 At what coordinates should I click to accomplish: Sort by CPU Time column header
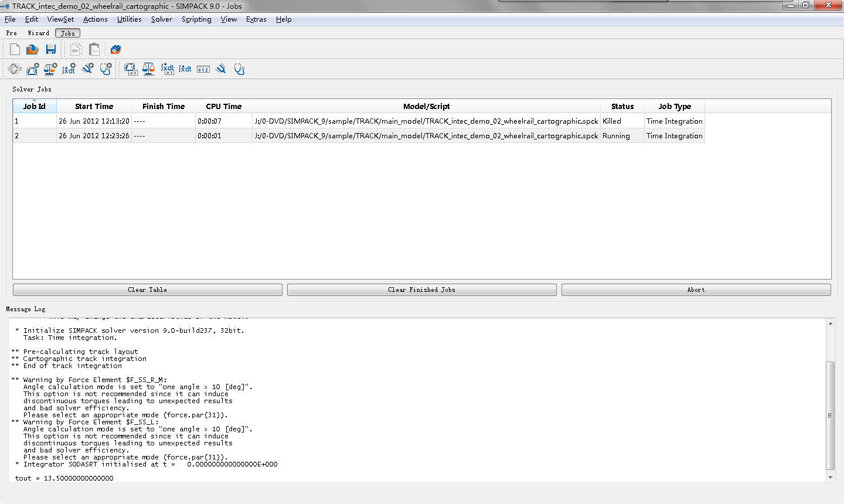pos(224,106)
